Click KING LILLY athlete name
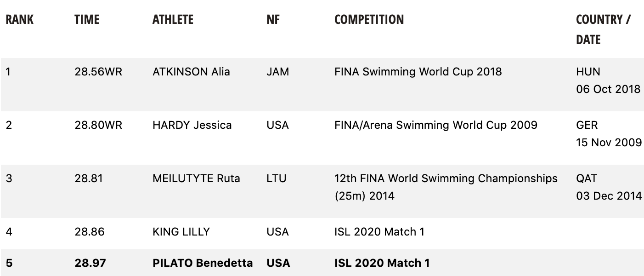This screenshot has height=276, width=644. click(181, 232)
